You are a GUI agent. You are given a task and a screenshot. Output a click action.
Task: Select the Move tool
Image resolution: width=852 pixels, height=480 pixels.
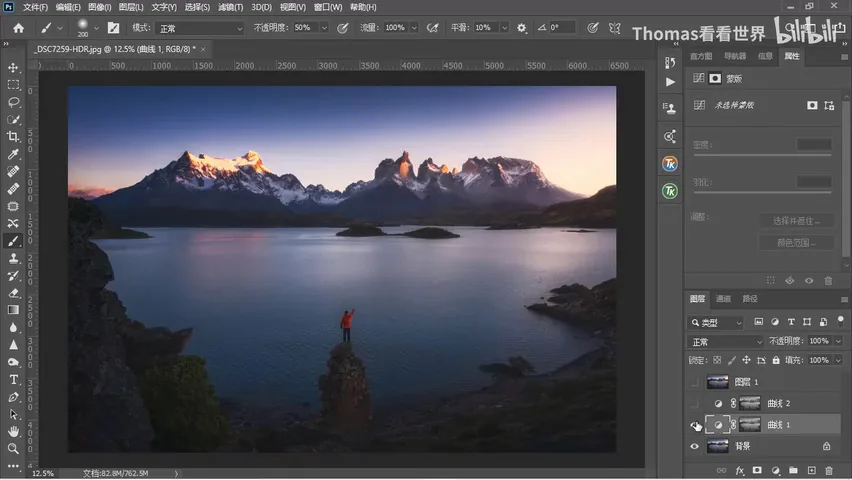(13, 68)
